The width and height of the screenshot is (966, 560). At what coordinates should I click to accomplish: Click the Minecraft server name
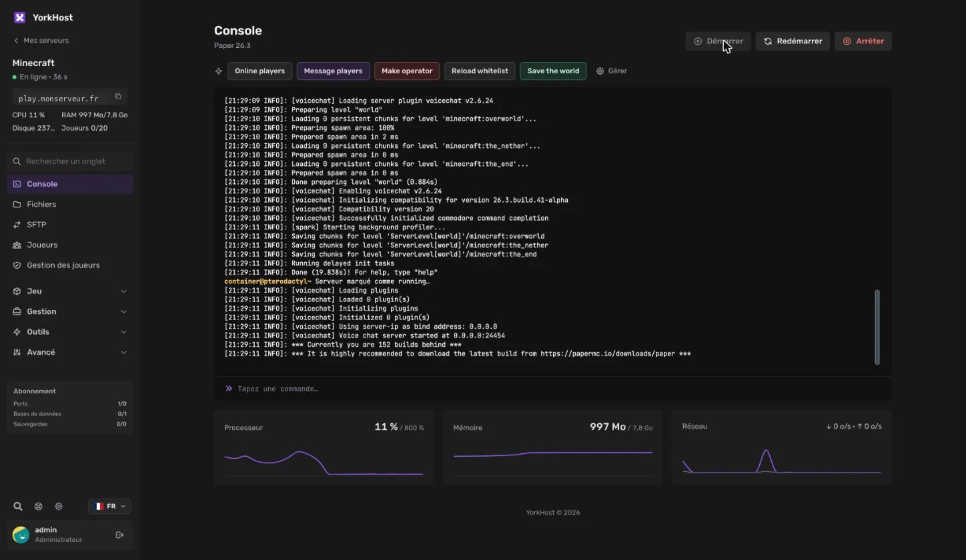coord(33,63)
